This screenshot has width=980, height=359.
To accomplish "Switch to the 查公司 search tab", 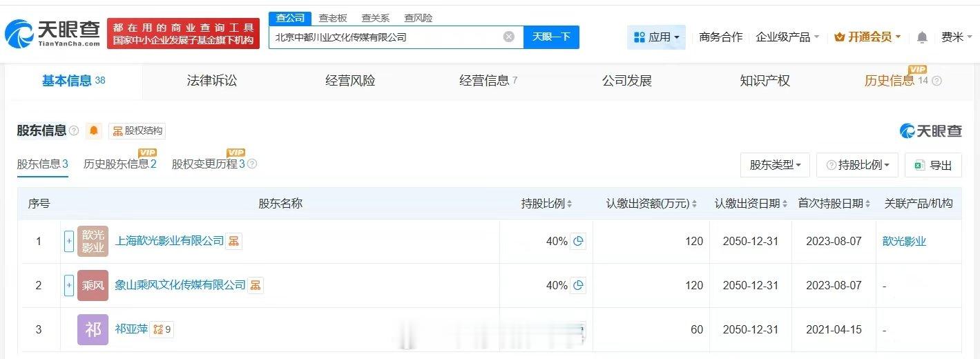I will pos(290,18).
